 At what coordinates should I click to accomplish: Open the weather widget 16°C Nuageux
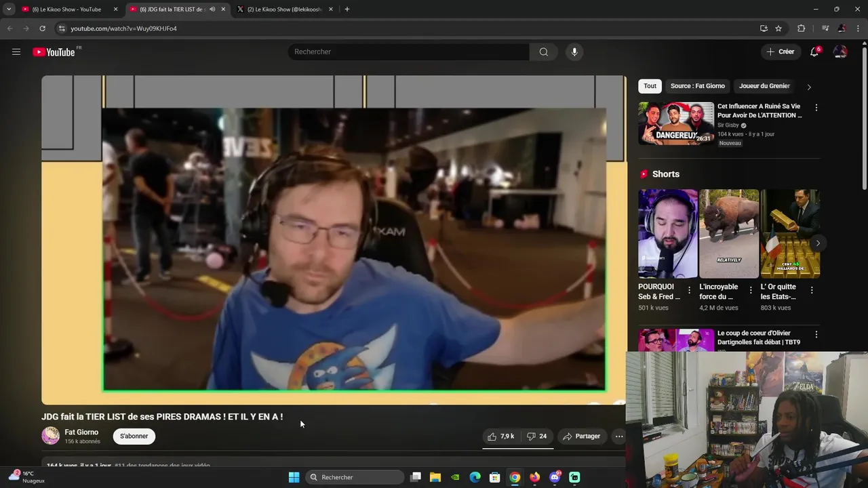pyautogui.click(x=26, y=477)
